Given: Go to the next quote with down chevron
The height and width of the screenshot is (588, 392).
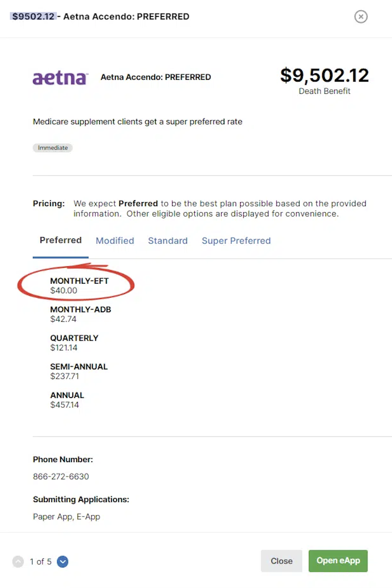Looking at the screenshot, I should 63,562.
